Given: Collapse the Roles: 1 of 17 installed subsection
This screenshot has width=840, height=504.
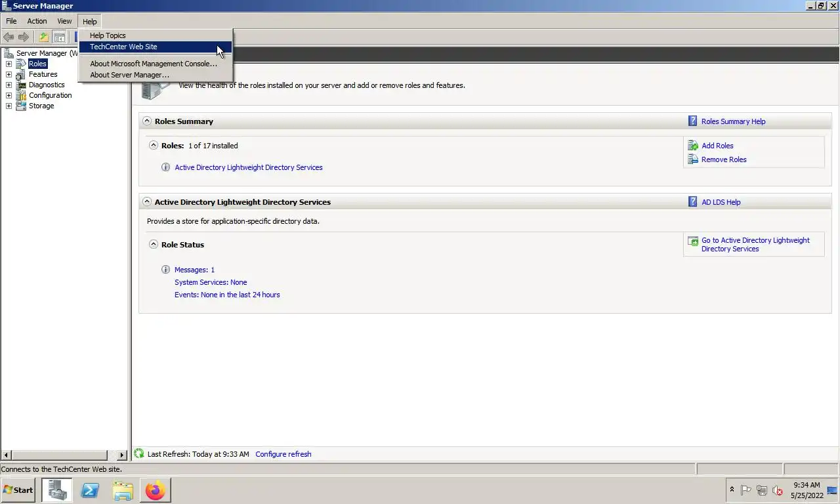Looking at the screenshot, I should point(154,145).
